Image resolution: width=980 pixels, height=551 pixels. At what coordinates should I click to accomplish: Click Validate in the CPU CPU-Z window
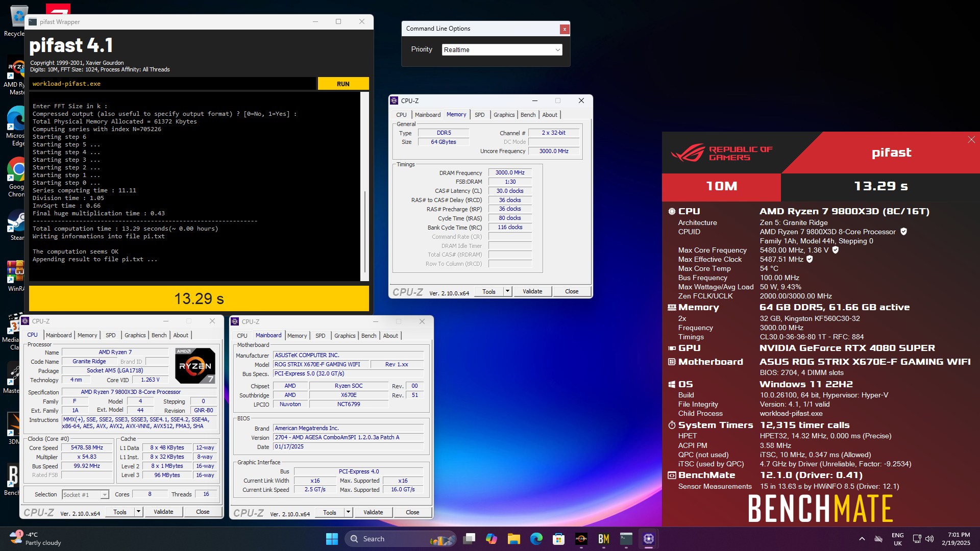(163, 512)
